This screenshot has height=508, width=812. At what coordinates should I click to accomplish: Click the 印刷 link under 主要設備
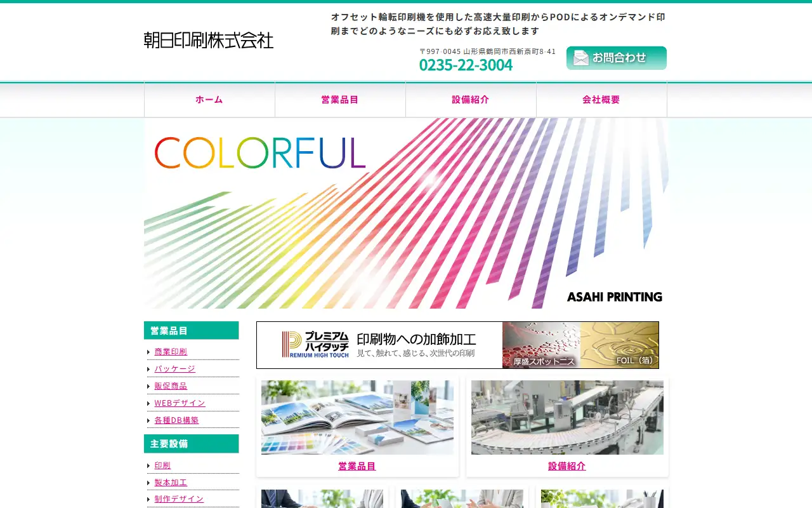click(x=162, y=465)
